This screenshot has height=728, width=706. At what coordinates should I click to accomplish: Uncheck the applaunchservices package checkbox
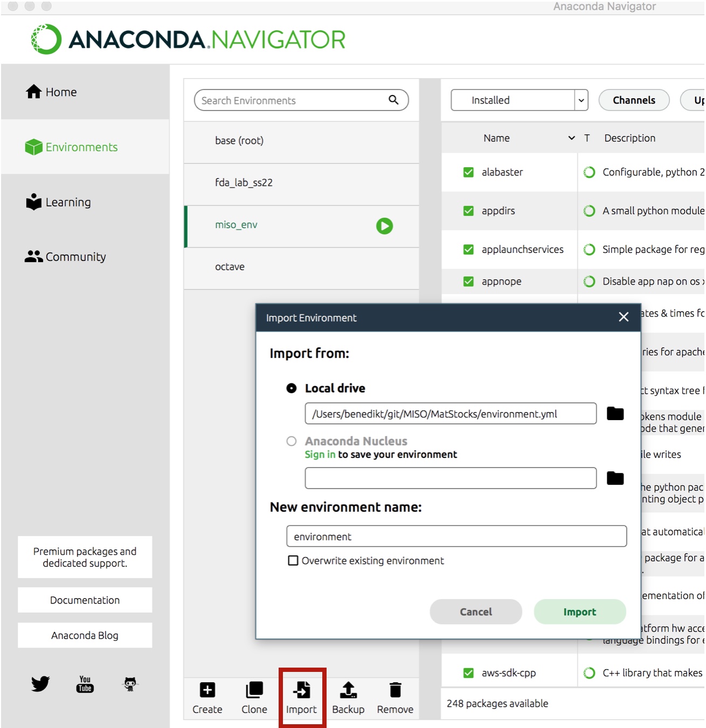468,250
